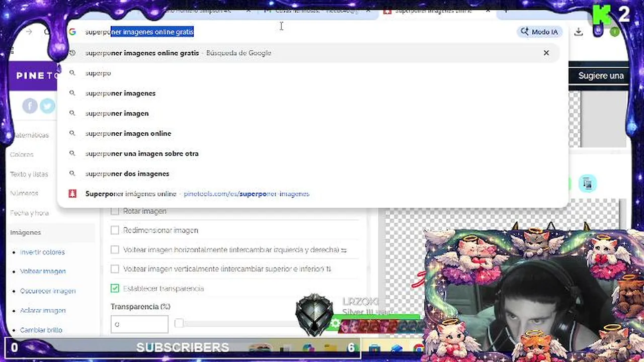
Task: Open the 'Aclarar imagen' tool link
Action: [x=43, y=310]
